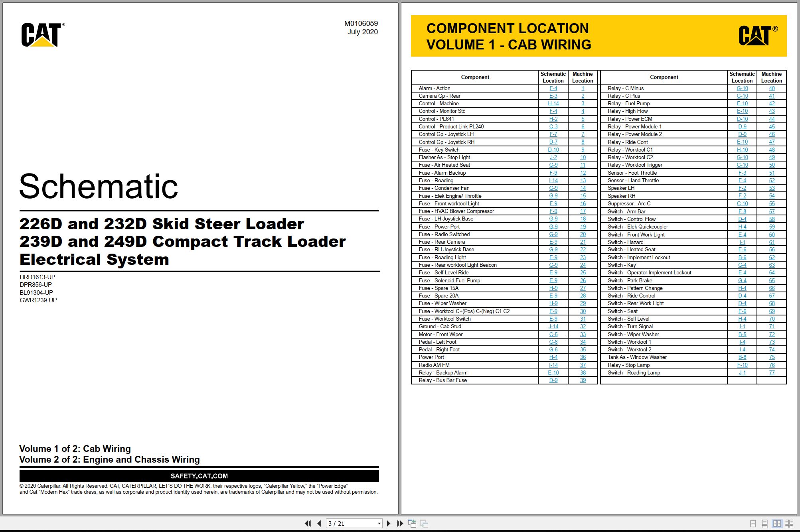This screenshot has height=532, width=800.
Task: Click the Fuse - HVAC Blower Compressor row label
Action: (456, 211)
